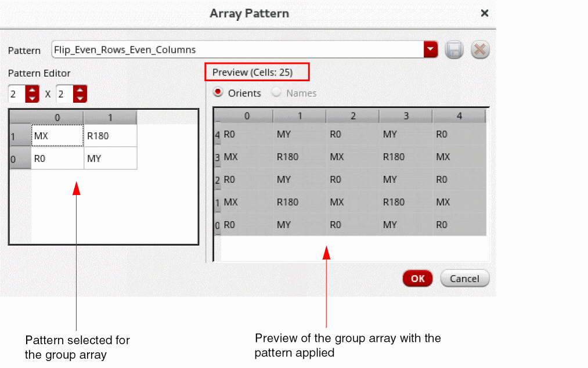588x368 pixels.
Task: Select the MX cell in Pattern Editor
Action: click(57, 136)
